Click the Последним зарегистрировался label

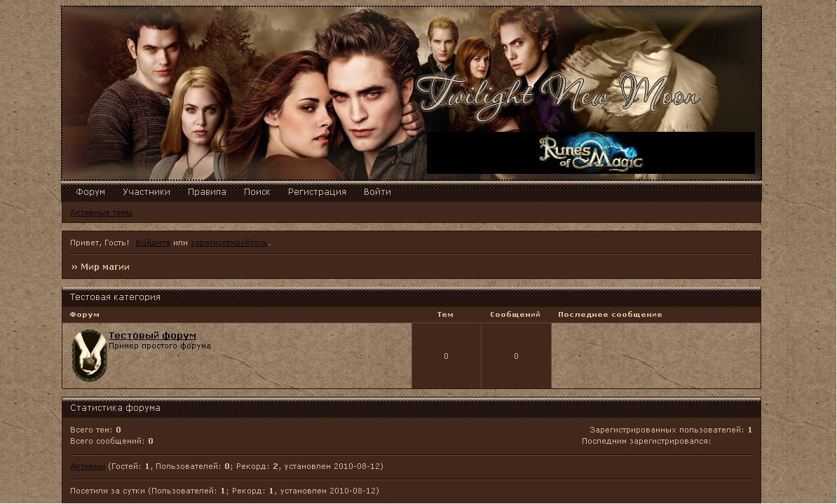tap(646, 441)
